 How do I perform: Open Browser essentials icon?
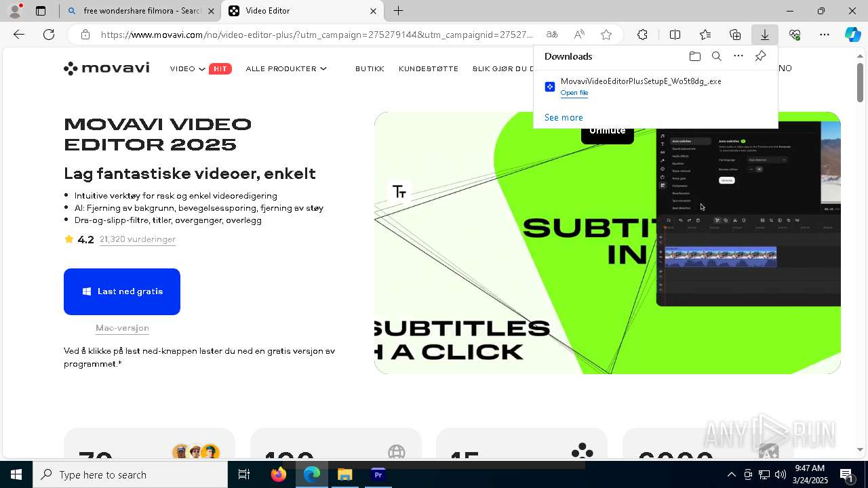point(795,35)
